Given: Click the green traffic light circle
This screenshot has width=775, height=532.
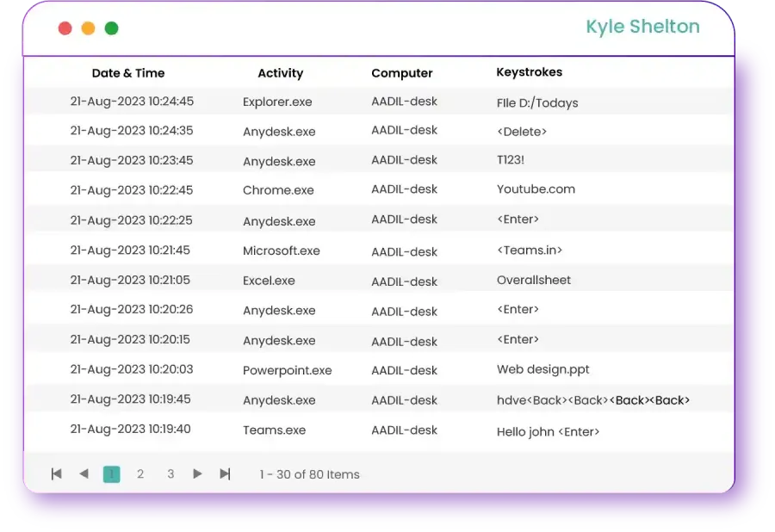Looking at the screenshot, I should 109,28.
